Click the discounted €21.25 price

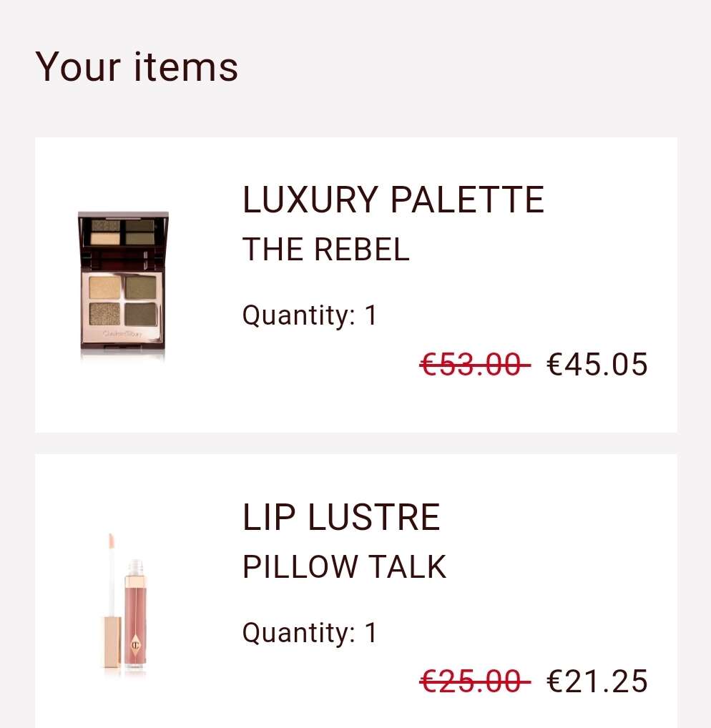pyautogui.click(x=597, y=681)
